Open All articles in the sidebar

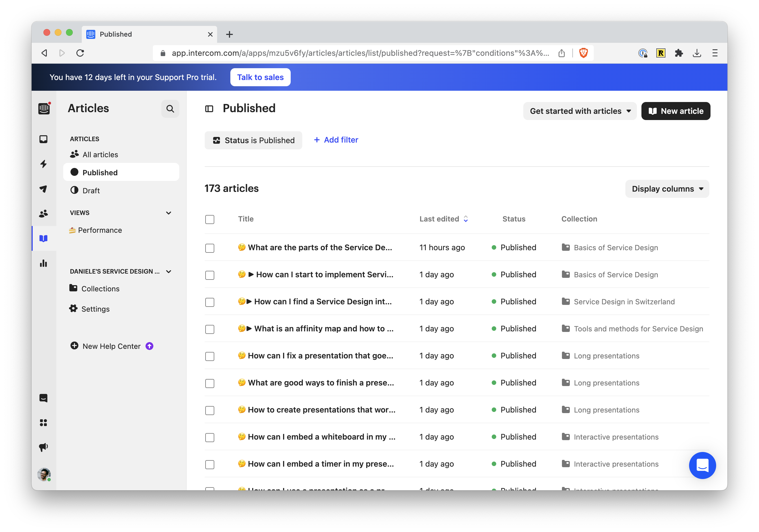click(100, 155)
